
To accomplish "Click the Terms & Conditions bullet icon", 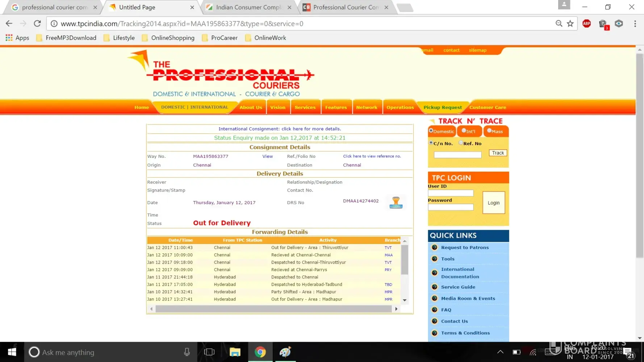I will click(x=435, y=333).
